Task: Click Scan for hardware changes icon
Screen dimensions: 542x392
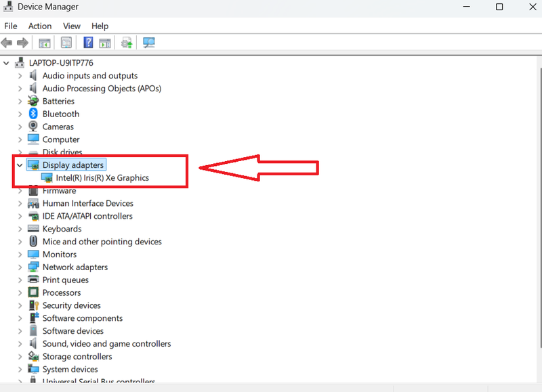Action: (x=149, y=43)
